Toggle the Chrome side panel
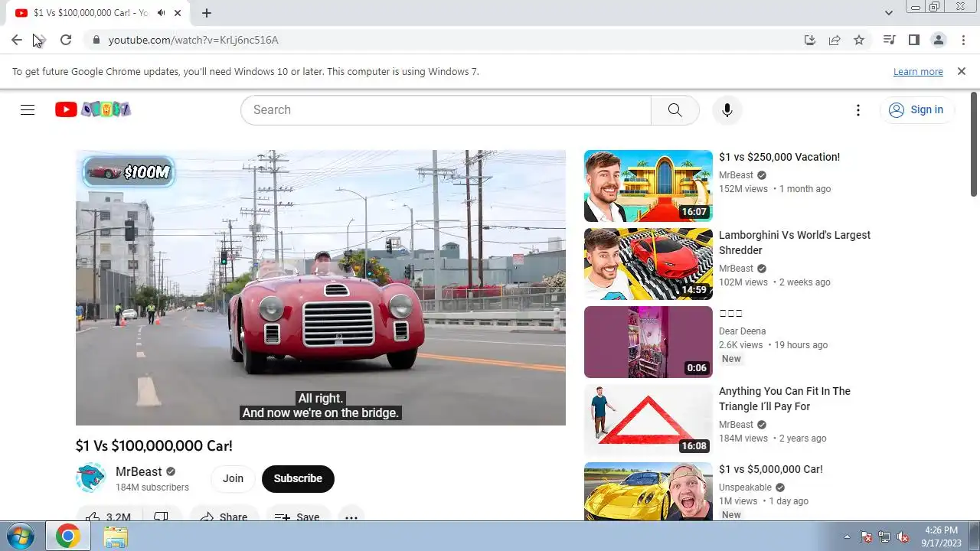 click(913, 40)
